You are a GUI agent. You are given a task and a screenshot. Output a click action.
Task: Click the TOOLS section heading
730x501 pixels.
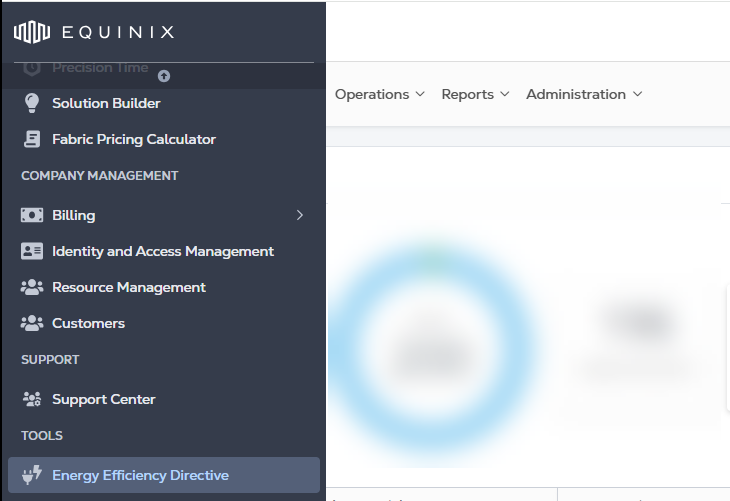coord(42,435)
